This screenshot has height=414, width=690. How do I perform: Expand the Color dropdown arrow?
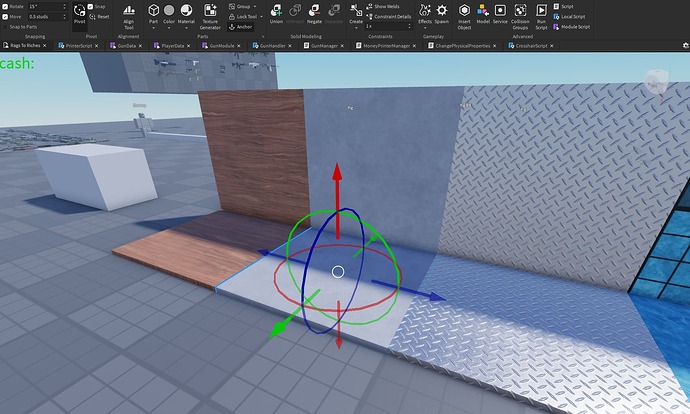169,28
